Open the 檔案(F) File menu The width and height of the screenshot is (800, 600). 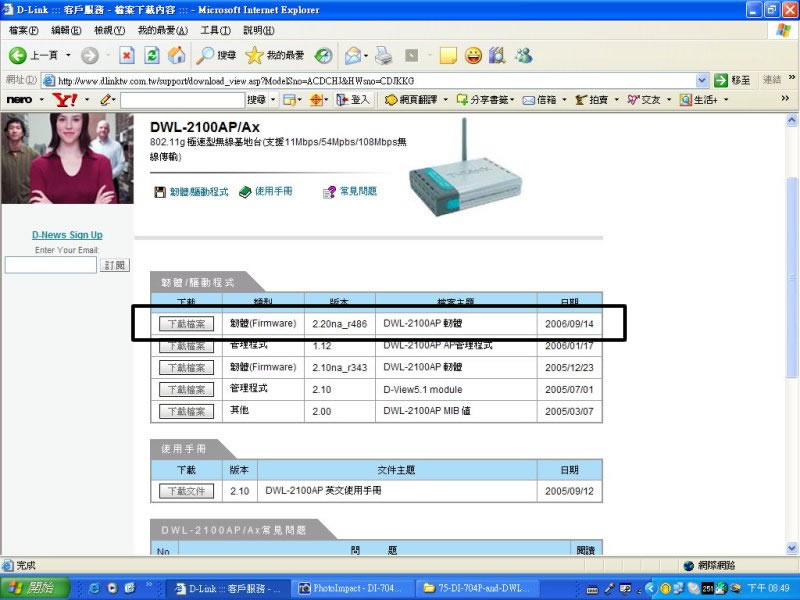(x=23, y=31)
